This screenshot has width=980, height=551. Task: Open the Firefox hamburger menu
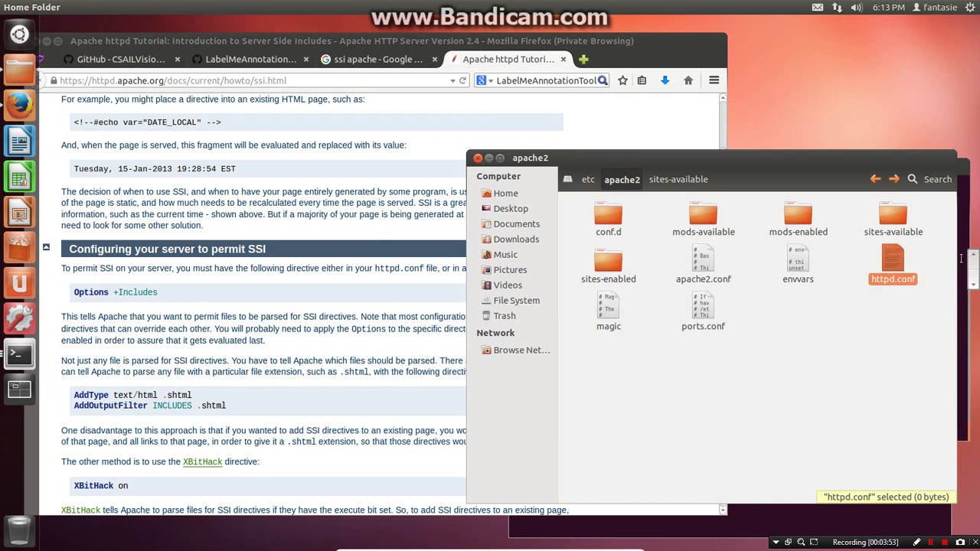pos(714,80)
